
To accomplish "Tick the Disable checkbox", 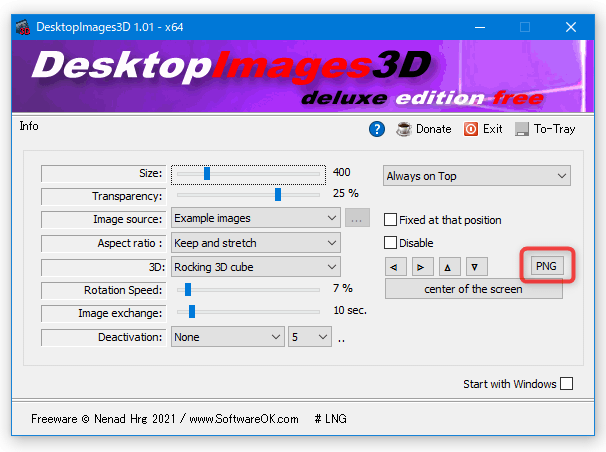I will 390,243.
